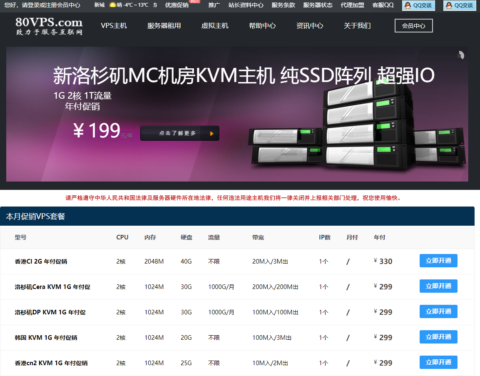Select the 洛杉矶DP KVM 1G plan name

click(50, 312)
